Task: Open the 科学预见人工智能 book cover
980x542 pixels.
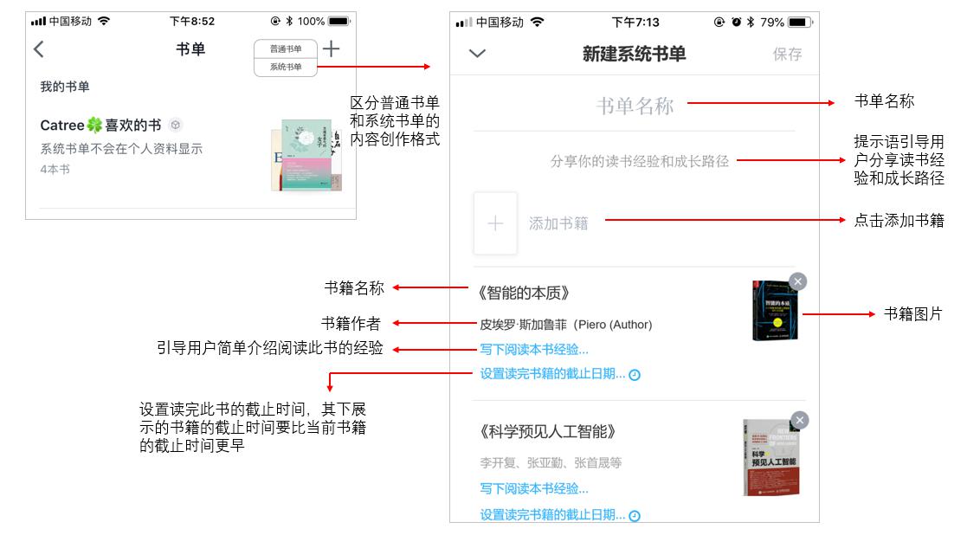Action: tap(771, 458)
